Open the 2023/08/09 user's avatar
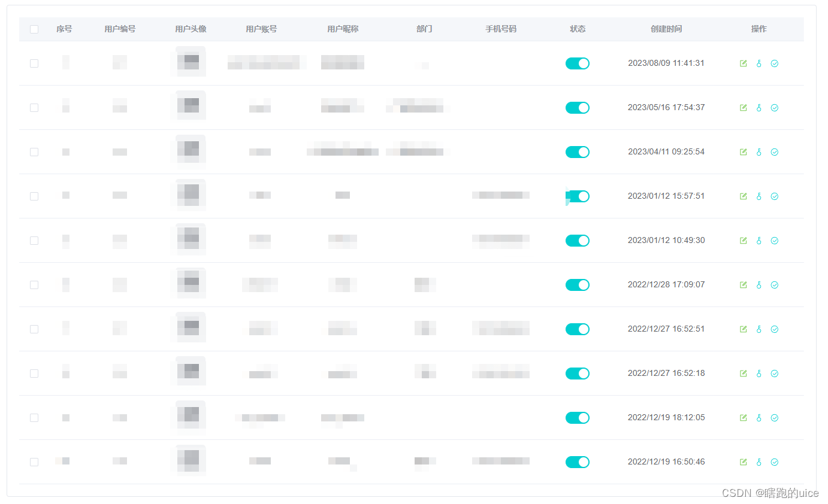828x504 pixels. point(189,61)
